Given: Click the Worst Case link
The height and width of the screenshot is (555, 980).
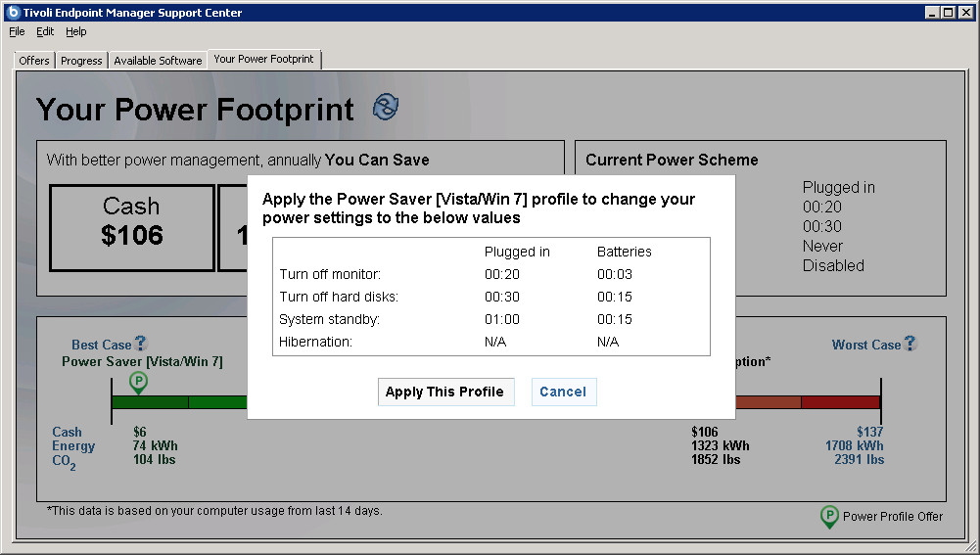Looking at the screenshot, I should pos(866,345).
